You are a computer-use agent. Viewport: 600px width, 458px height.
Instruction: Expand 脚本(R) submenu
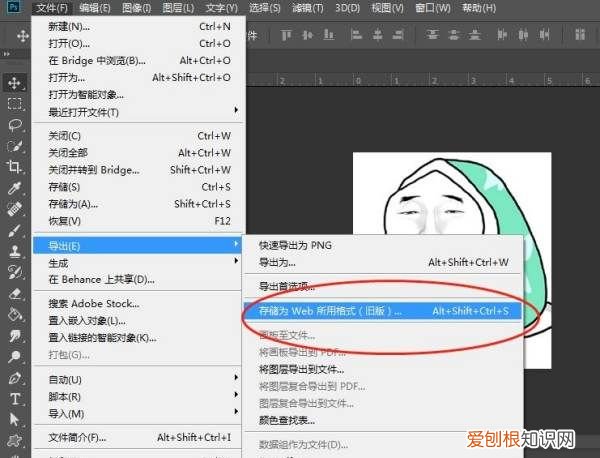236,394
